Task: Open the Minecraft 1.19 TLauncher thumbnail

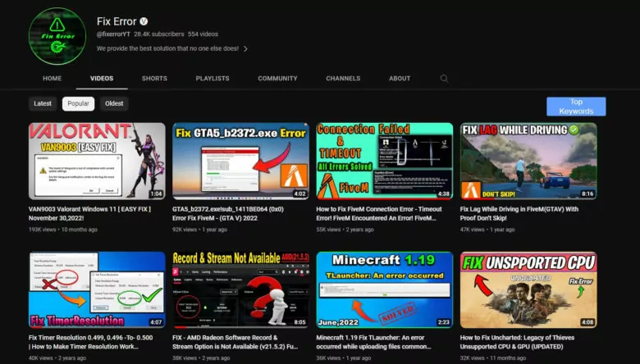Action: [x=385, y=290]
